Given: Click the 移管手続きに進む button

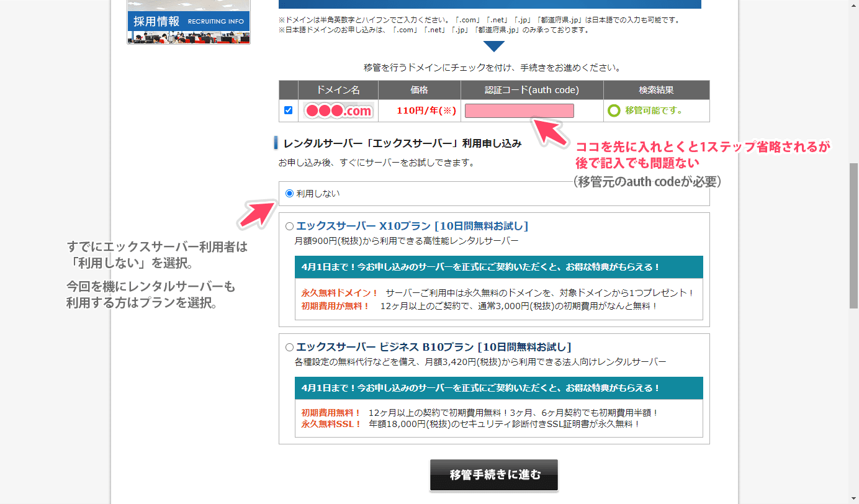Looking at the screenshot, I should pos(494,475).
